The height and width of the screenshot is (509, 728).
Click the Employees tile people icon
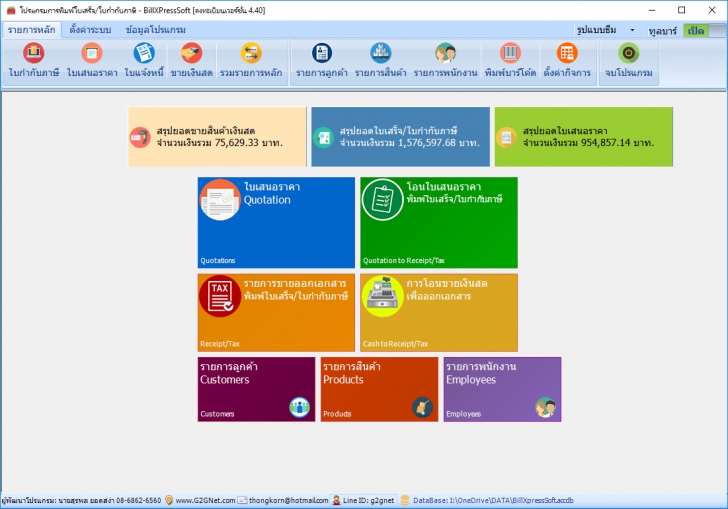coord(545,407)
